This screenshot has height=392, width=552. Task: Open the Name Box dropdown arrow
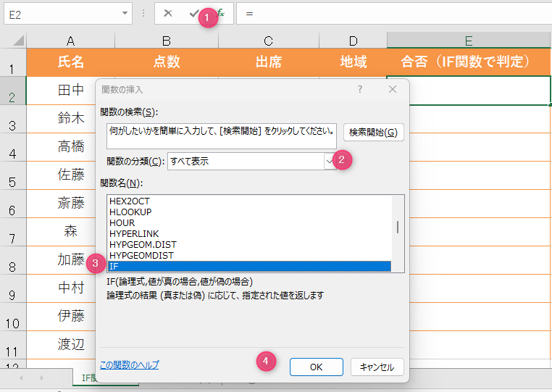pos(126,14)
